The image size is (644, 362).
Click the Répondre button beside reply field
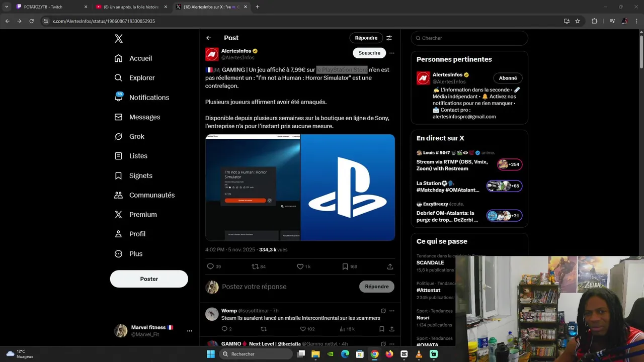click(x=377, y=287)
